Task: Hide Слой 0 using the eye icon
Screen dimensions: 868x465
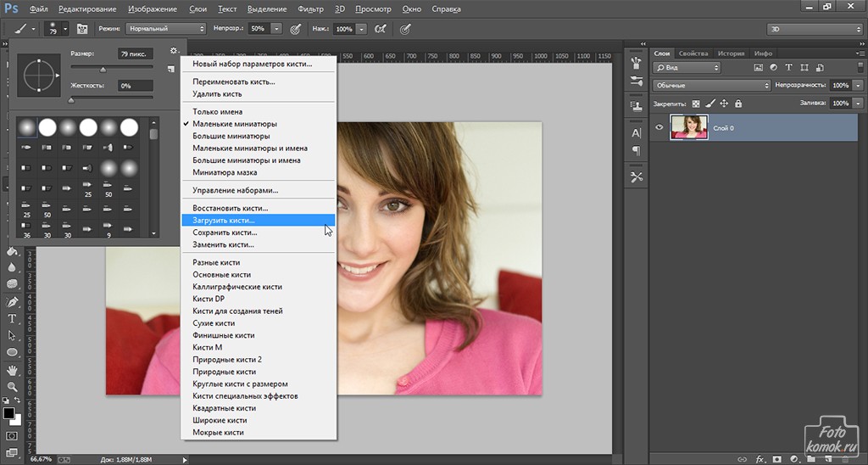Action: tap(660, 127)
